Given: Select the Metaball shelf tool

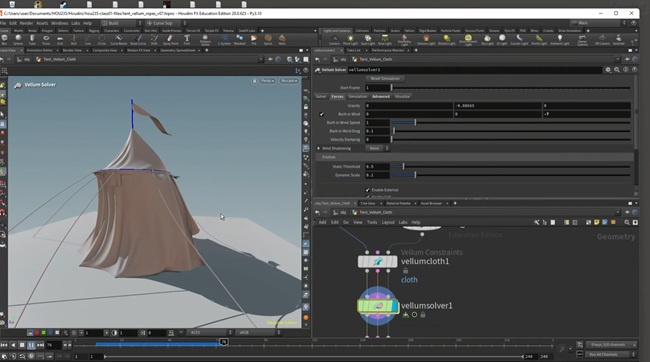Looking at the screenshot, I should pyautogui.click(x=240, y=39).
